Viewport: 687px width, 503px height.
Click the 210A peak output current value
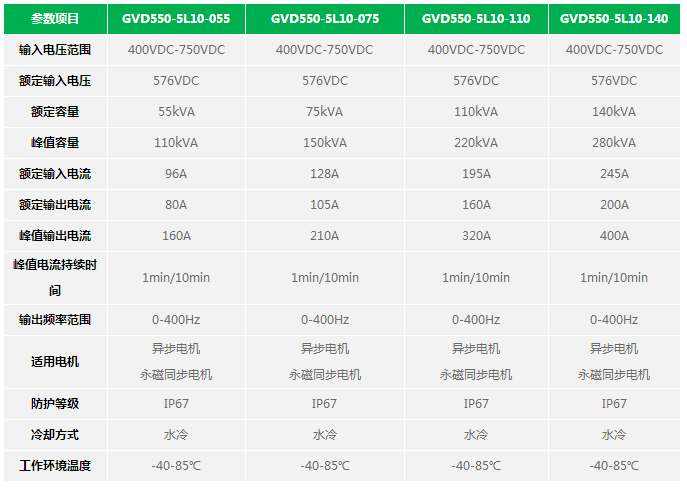click(x=325, y=236)
